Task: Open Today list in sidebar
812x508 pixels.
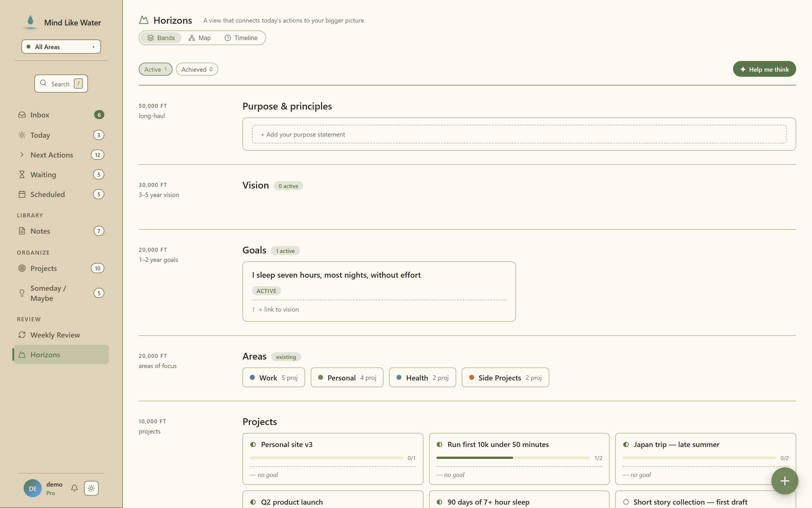Action: click(x=61, y=135)
